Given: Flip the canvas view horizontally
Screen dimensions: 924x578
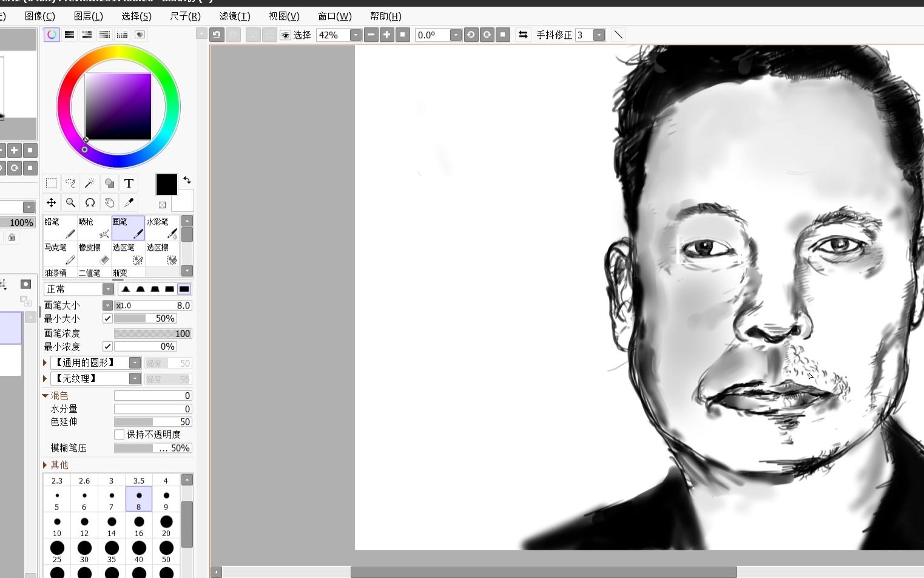Looking at the screenshot, I should [523, 35].
